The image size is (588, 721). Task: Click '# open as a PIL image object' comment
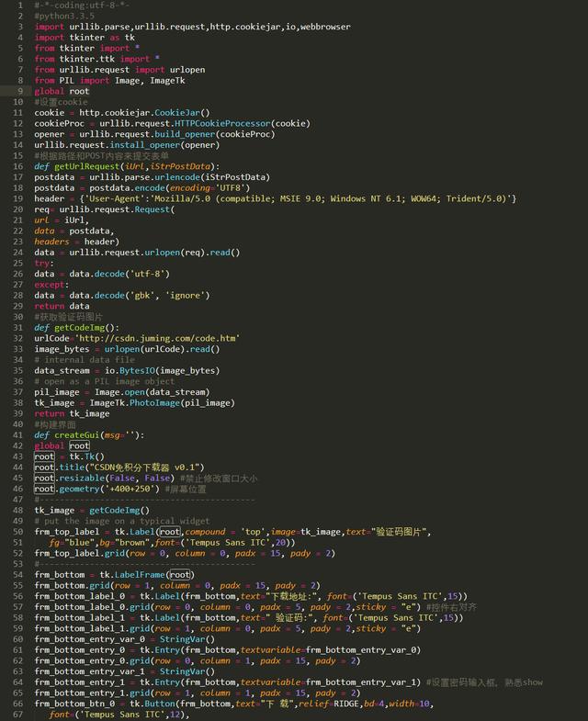(x=105, y=381)
